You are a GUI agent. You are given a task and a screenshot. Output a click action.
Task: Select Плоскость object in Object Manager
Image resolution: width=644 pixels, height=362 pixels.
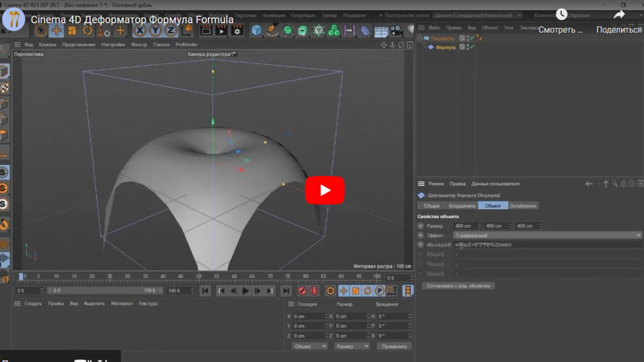click(442, 38)
